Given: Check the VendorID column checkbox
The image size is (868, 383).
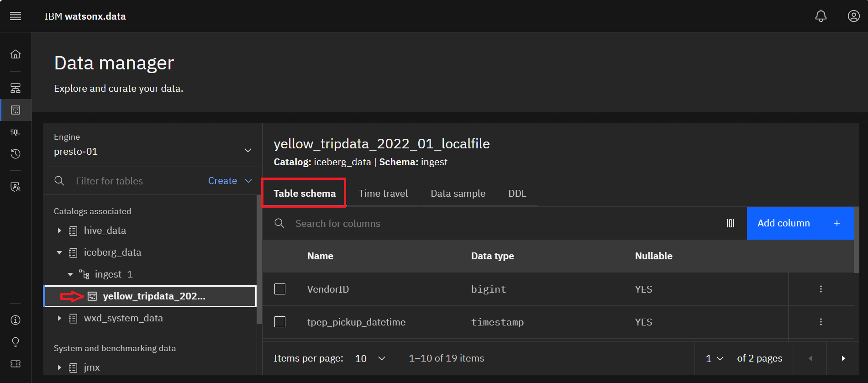Looking at the screenshot, I should coord(280,289).
